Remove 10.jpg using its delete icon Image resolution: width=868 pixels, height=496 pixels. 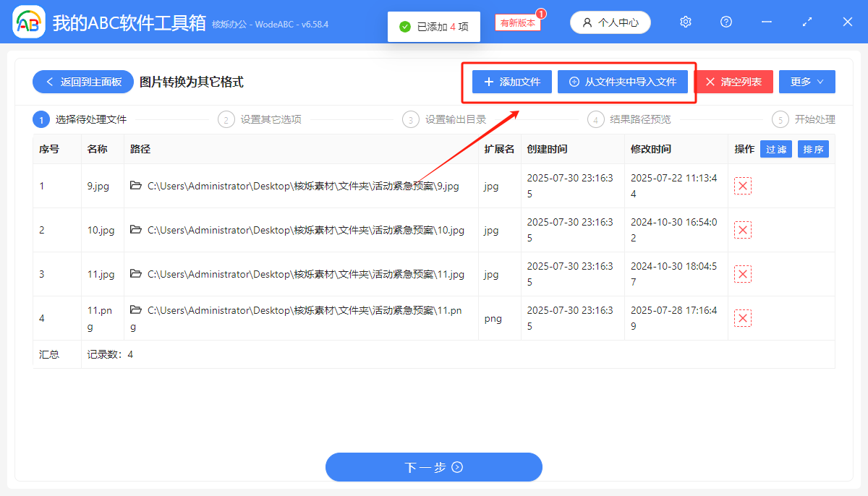coord(742,230)
